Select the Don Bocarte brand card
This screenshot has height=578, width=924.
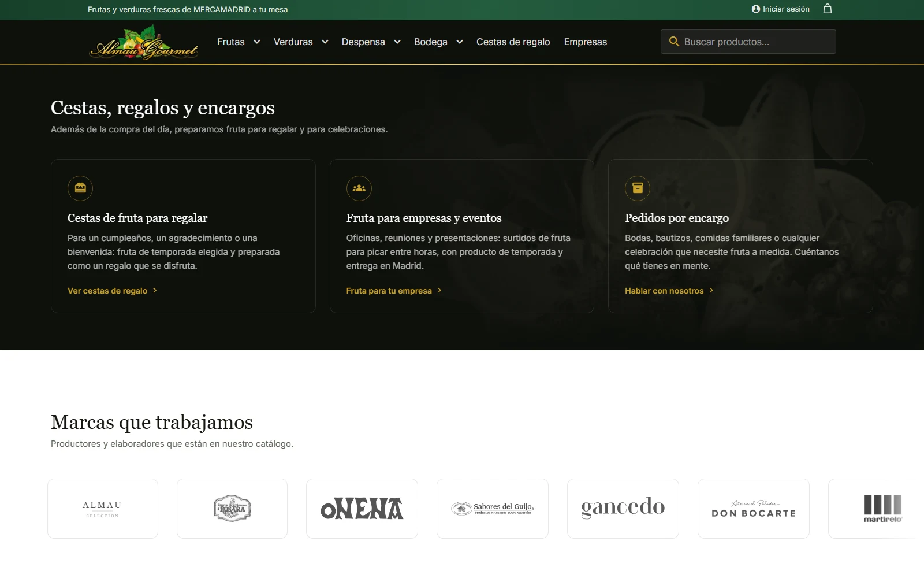[754, 509]
